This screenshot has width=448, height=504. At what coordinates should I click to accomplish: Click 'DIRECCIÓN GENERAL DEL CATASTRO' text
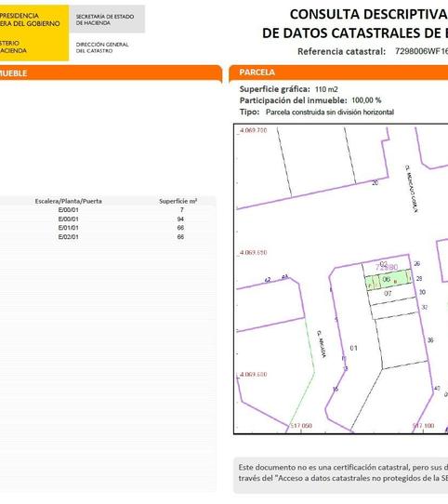tap(102, 47)
